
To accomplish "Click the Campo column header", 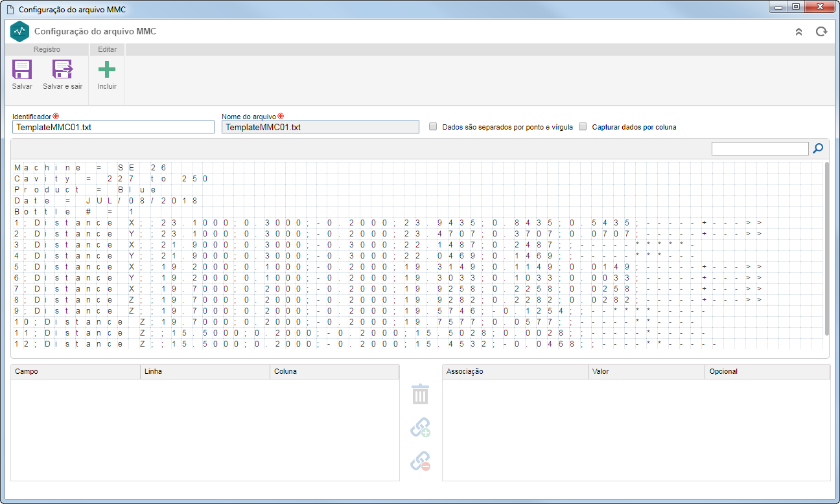I will coord(76,372).
